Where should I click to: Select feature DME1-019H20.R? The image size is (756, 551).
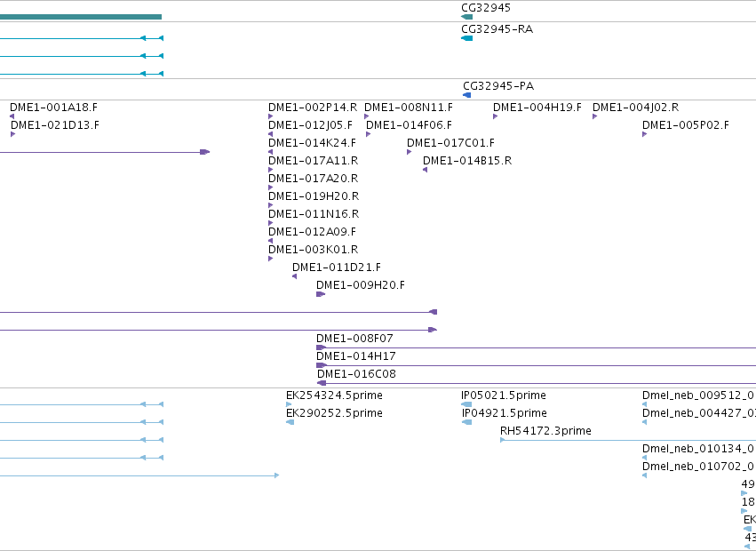click(x=314, y=196)
